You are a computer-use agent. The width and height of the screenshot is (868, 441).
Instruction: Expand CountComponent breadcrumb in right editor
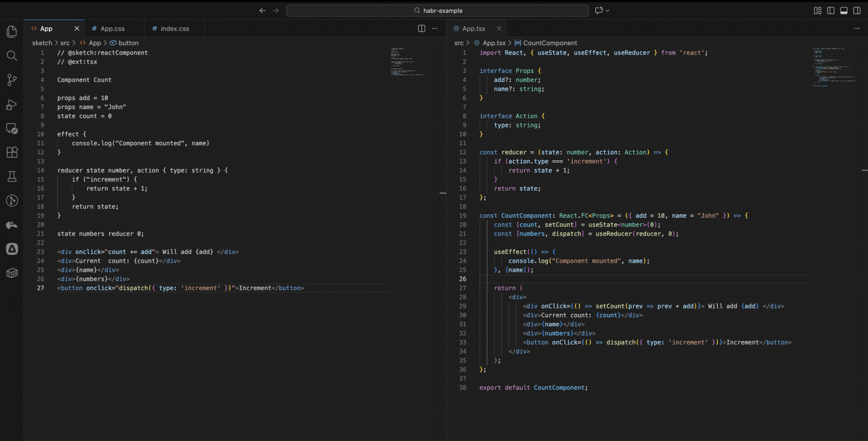550,43
